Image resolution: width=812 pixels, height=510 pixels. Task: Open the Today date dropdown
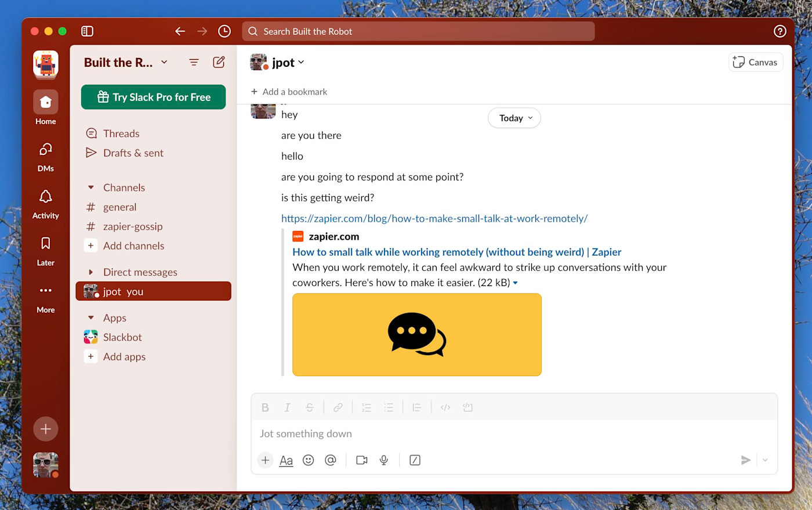(514, 118)
